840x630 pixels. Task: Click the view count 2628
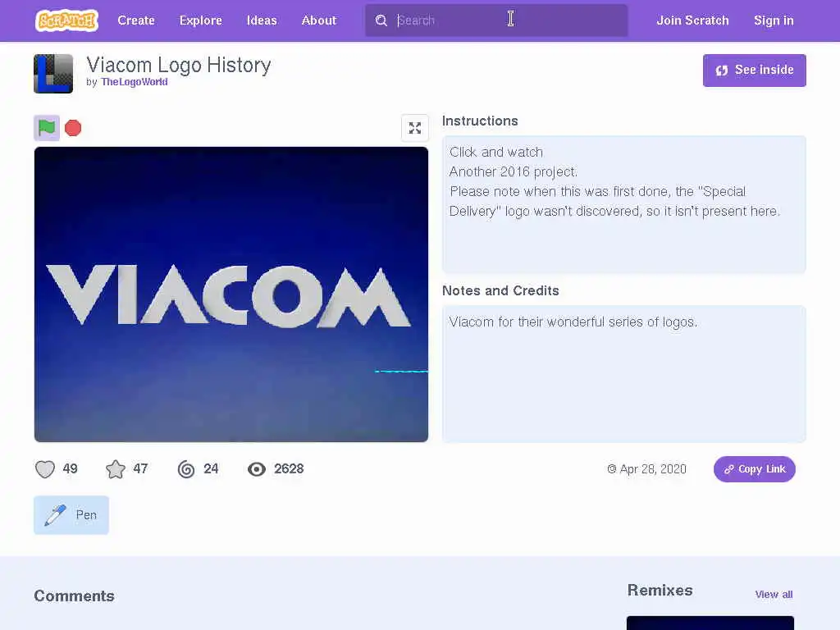[x=289, y=468]
